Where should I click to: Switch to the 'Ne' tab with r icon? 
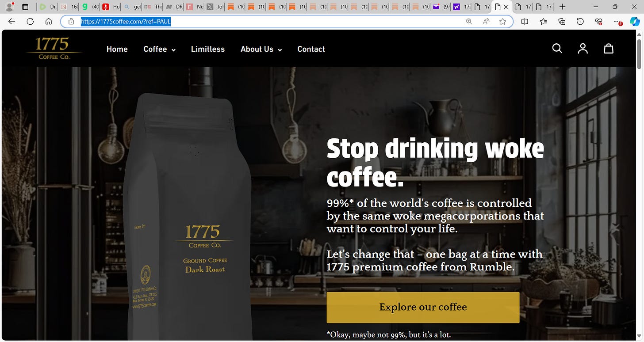point(195,7)
